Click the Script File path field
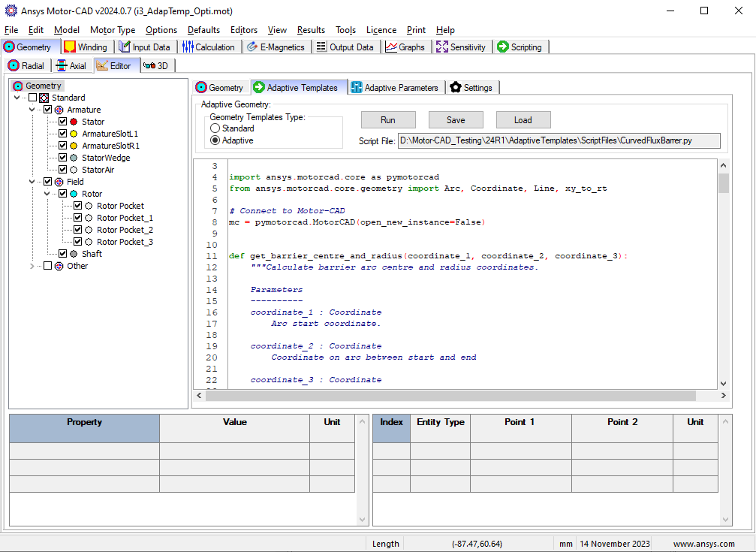The width and height of the screenshot is (756, 552). coord(559,140)
